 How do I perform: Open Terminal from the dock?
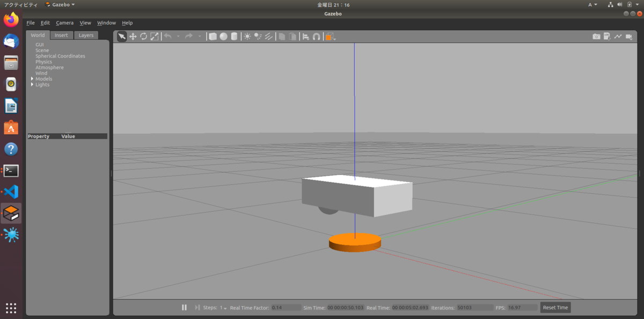coord(11,171)
